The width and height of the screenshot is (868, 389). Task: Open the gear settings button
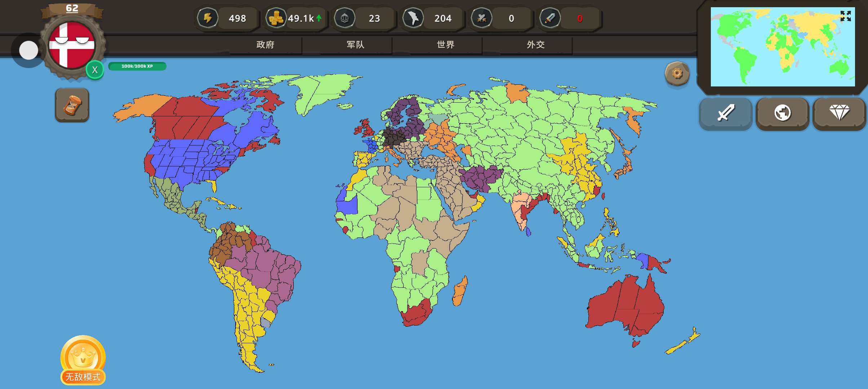click(677, 74)
